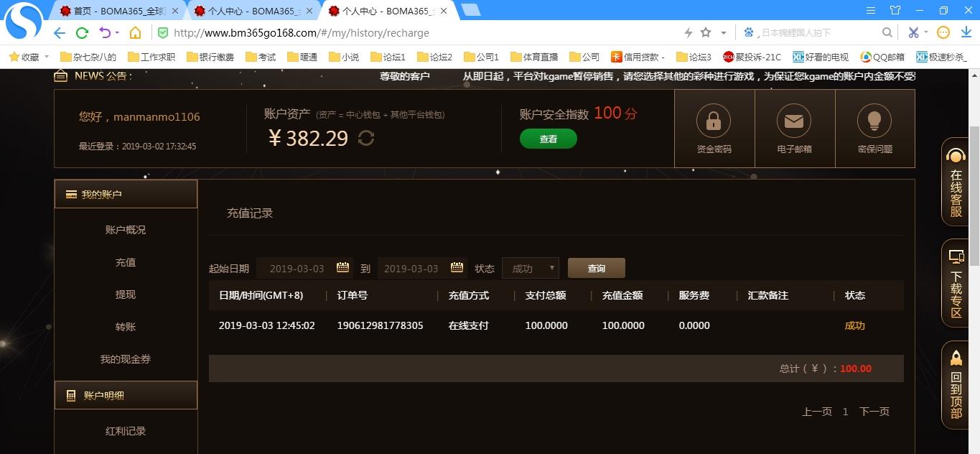Open the browser download arrow icon
Viewport: 980px width, 454px height.
tap(966, 32)
